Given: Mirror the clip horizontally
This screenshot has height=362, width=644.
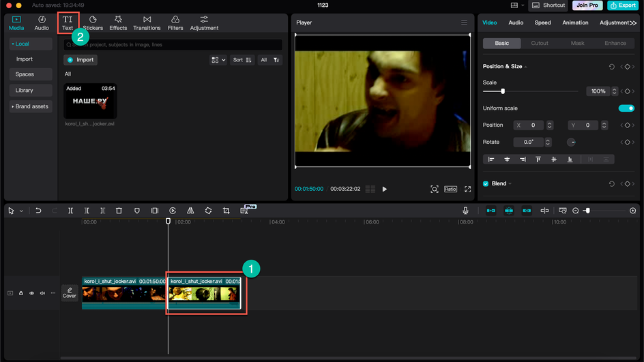Looking at the screenshot, I should tap(190, 211).
